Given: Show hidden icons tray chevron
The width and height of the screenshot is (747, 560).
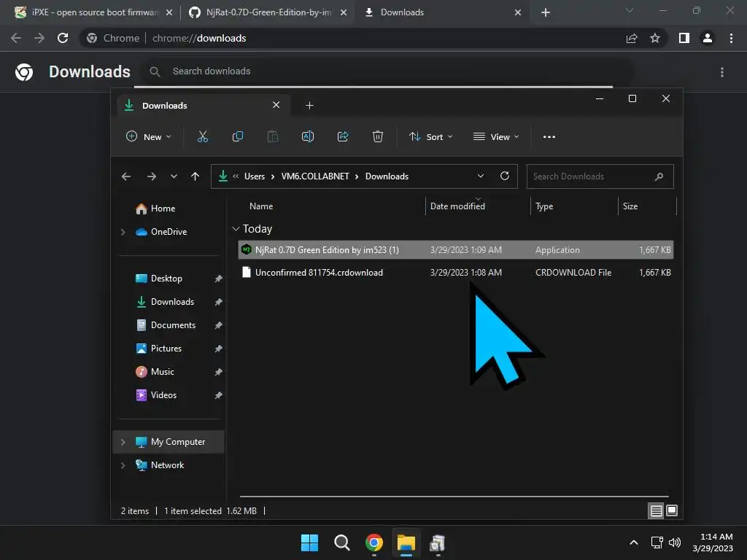Looking at the screenshot, I should 634,542.
